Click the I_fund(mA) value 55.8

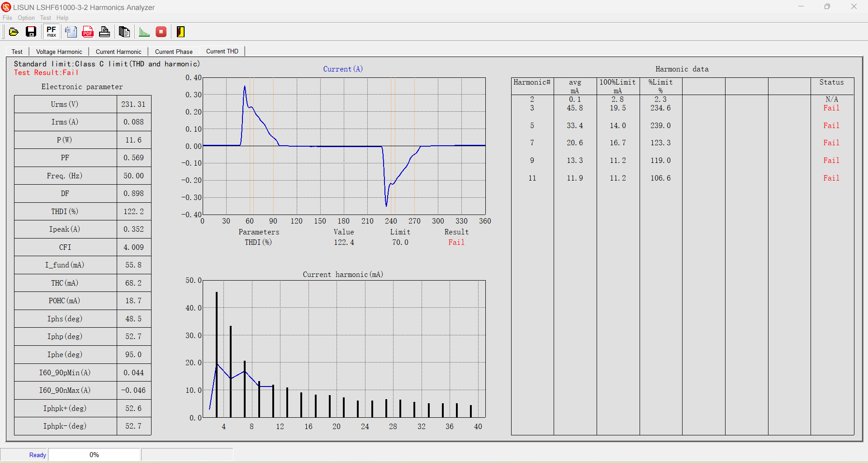[133, 265]
